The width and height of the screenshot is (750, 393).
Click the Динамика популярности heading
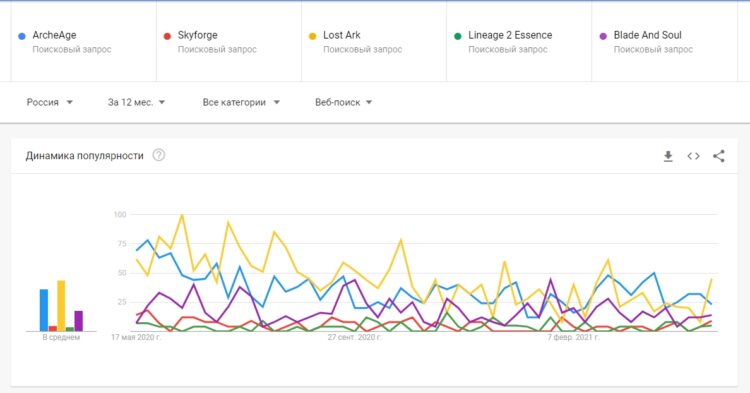click(x=85, y=156)
